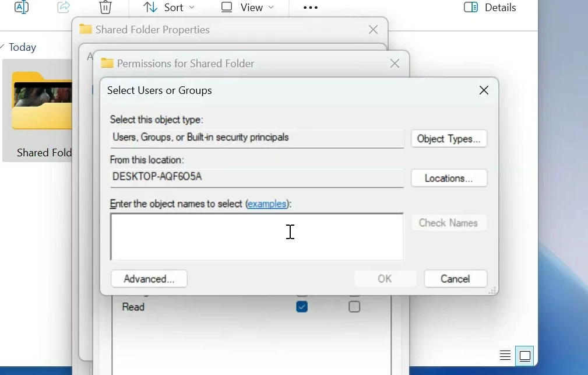Screen dimensions: 588x375
Task: Click the Check Names button
Action: [x=449, y=223]
